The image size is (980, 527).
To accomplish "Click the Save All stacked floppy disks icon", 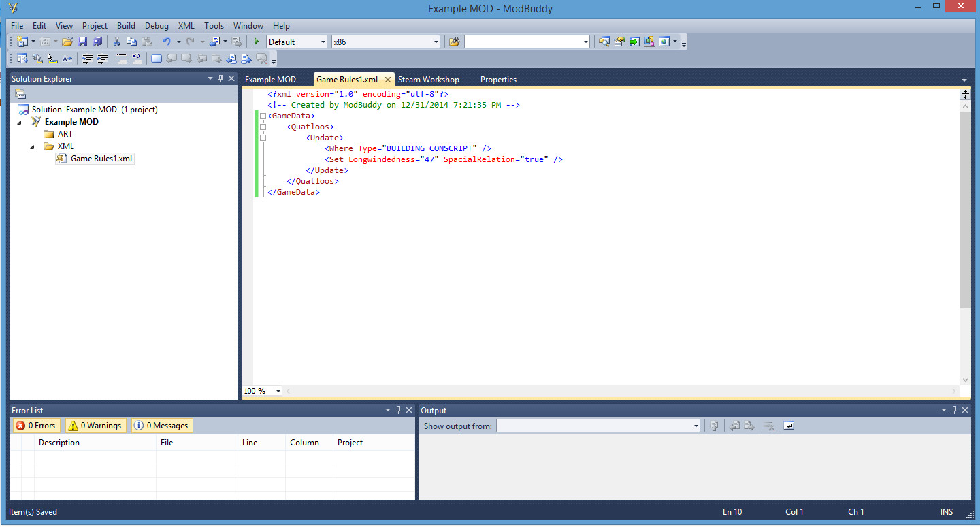I will pyautogui.click(x=97, y=42).
